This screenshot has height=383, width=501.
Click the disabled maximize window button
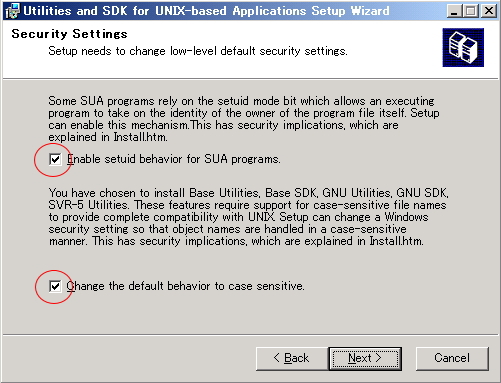471,11
